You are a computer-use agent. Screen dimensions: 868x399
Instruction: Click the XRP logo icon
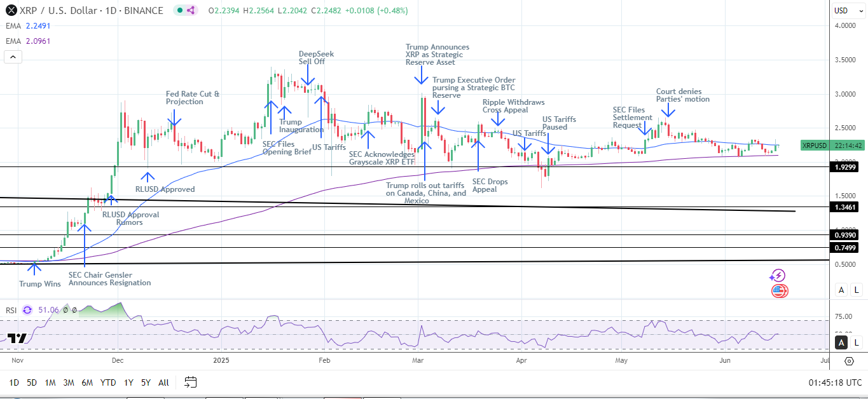pos(10,10)
